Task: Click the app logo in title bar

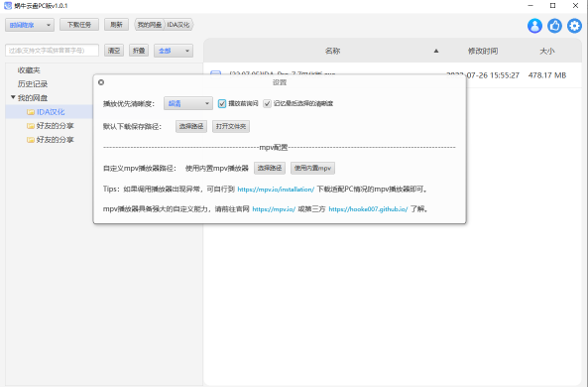Action: (8, 6)
